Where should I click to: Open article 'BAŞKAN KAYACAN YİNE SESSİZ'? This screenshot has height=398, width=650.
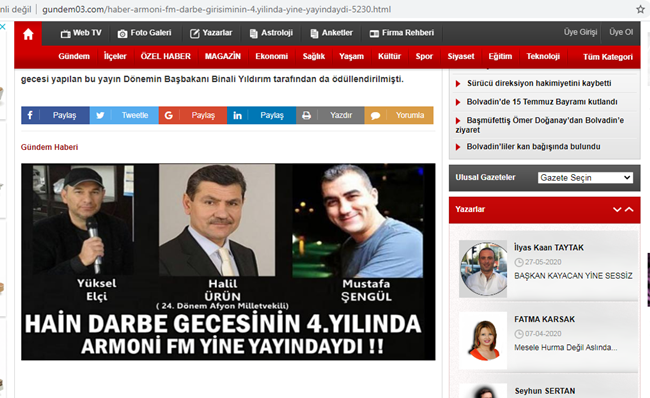coord(573,276)
